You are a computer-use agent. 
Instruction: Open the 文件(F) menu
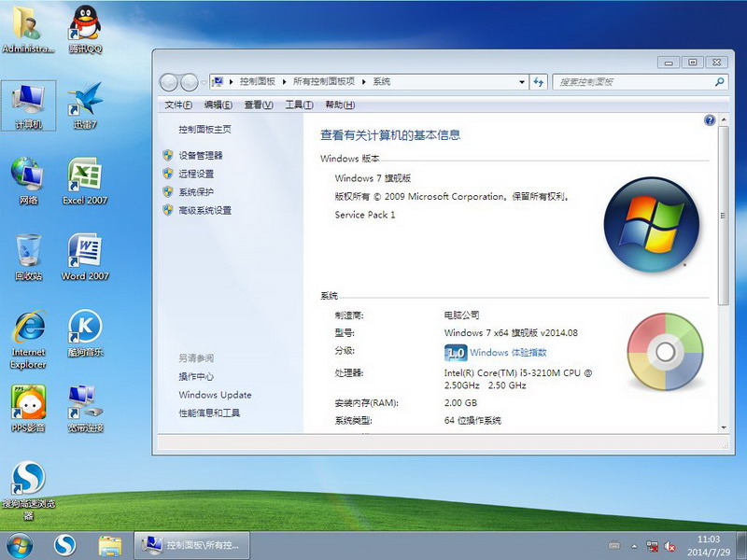pos(178,105)
